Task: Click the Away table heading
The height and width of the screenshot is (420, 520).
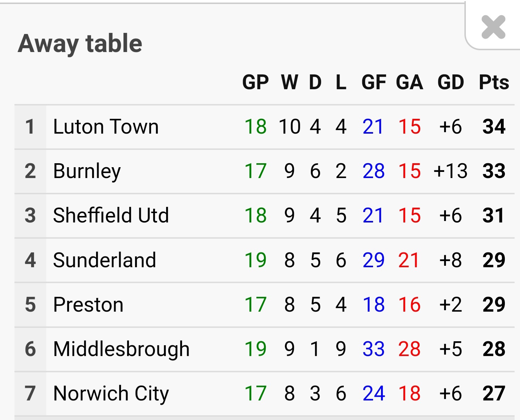Action: coord(80,44)
